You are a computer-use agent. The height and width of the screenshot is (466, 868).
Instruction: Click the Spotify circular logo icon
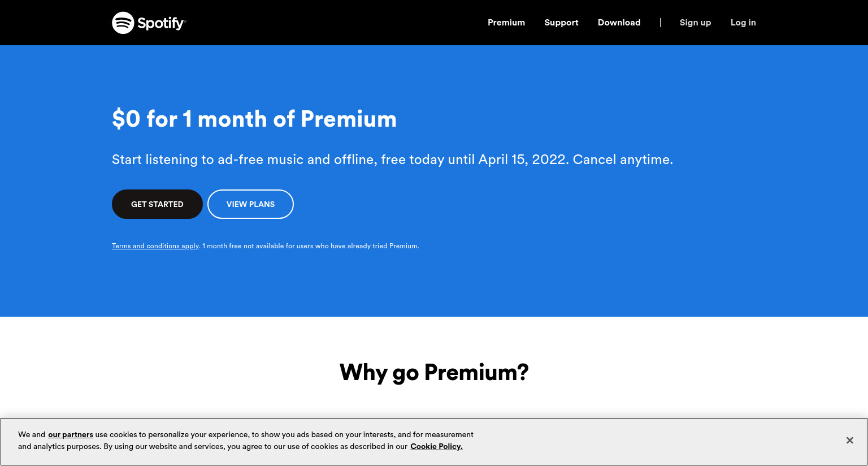(123, 23)
